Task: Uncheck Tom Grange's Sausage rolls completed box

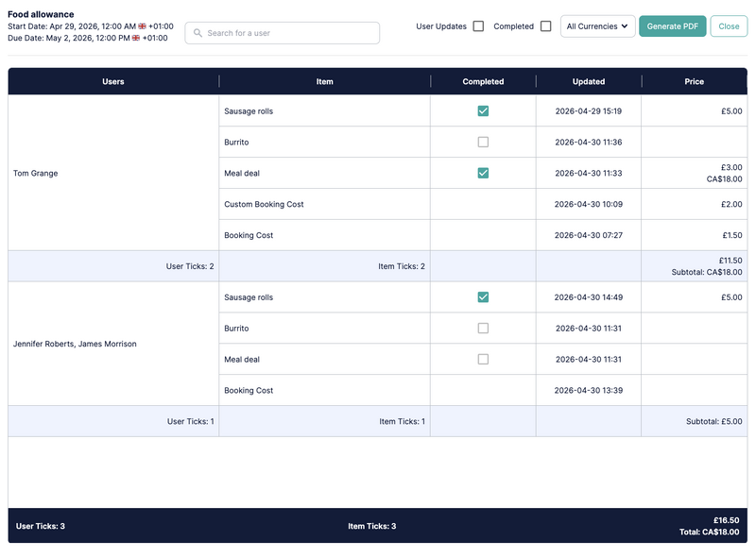Action: coord(483,110)
